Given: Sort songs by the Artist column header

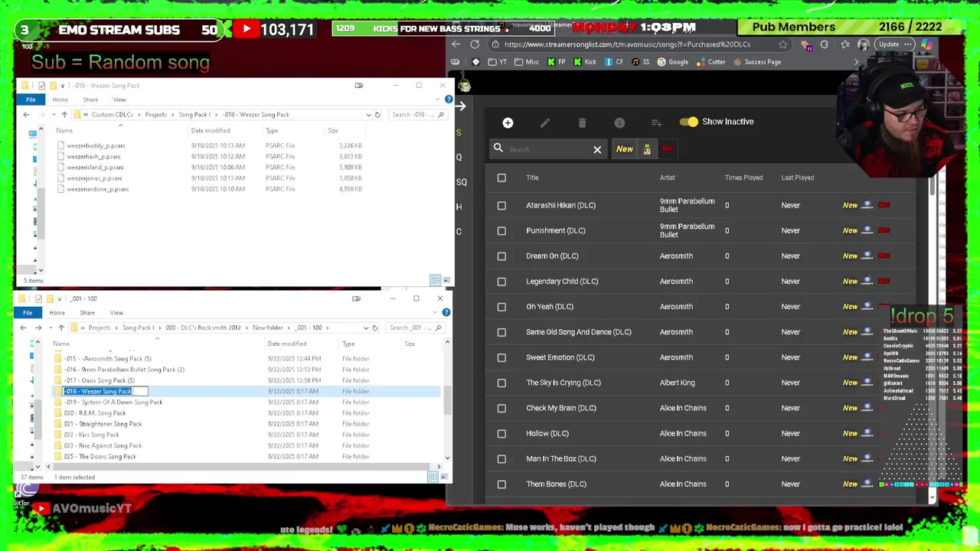Looking at the screenshot, I should click(668, 178).
